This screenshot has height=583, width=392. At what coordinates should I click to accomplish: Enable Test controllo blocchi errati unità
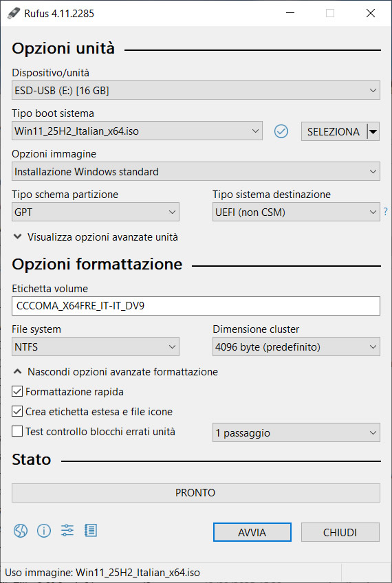pyautogui.click(x=17, y=431)
